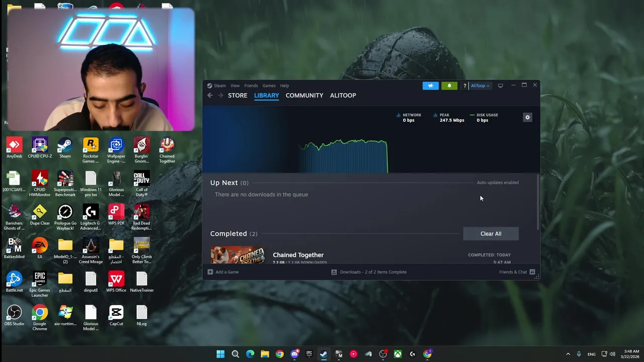644x362 pixels.
Task: Select the Assassin's Creed Mirage desktop icon
Action: coord(91,251)
